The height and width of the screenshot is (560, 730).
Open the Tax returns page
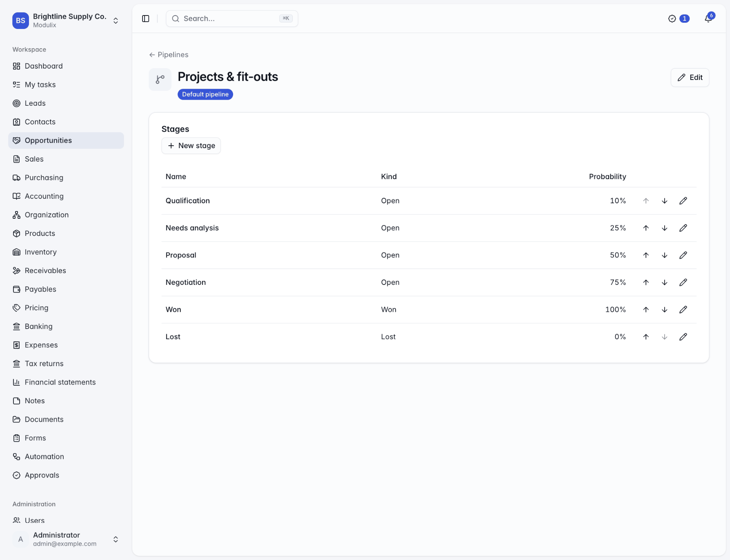66,363
